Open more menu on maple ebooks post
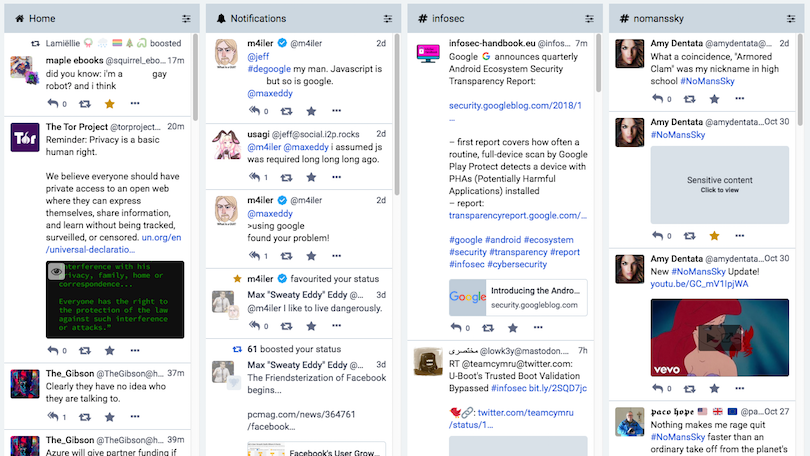 pyautogui.click(x=135, y=103)
